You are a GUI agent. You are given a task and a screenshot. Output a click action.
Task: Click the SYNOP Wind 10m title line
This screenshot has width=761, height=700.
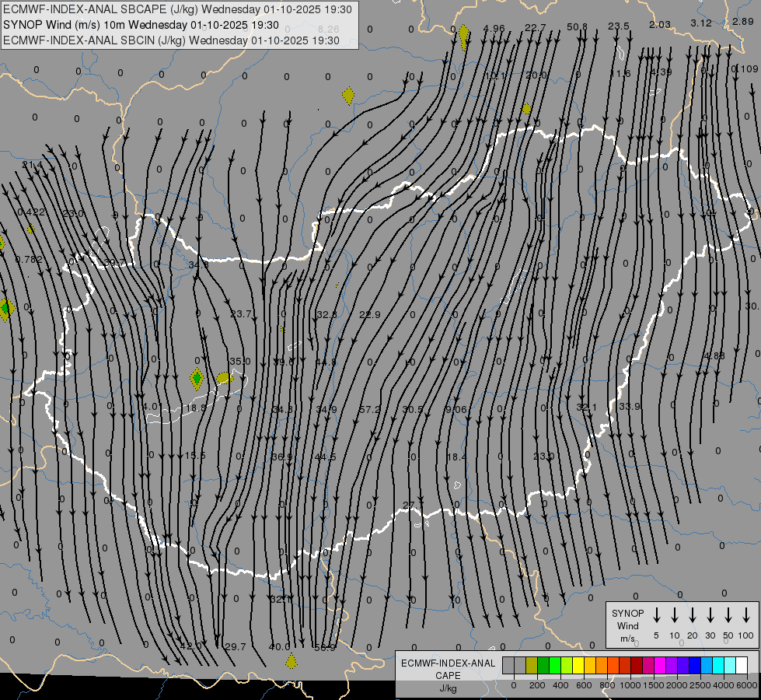[140, 24]
